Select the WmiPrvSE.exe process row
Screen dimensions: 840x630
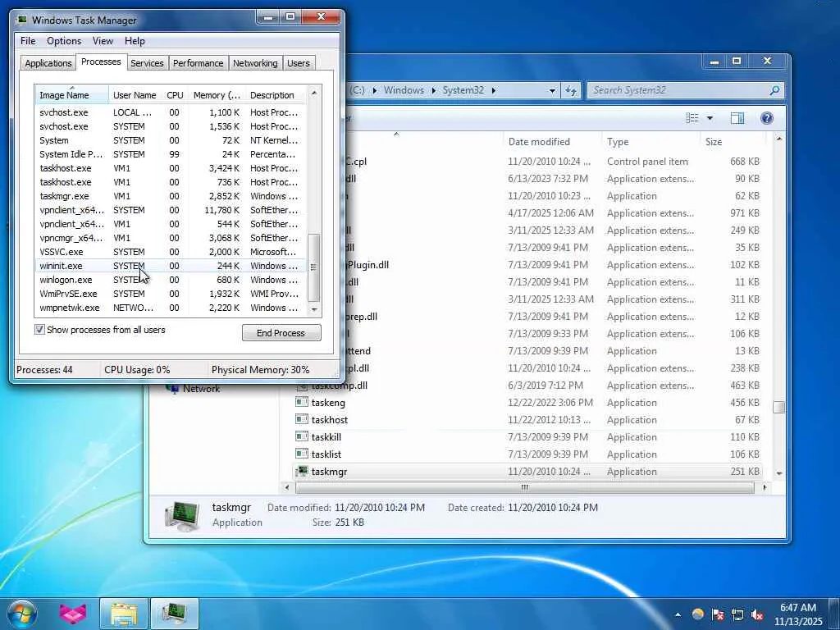171,294
